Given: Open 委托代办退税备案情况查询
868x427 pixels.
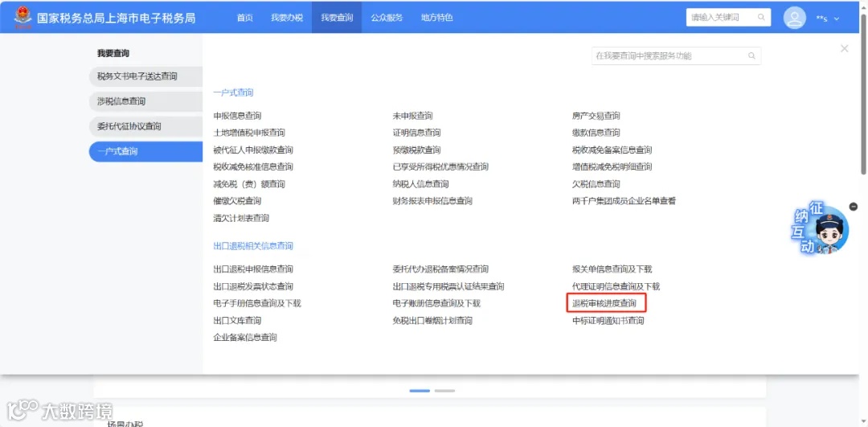Looking at the screenshot, I should pos(440,269).
